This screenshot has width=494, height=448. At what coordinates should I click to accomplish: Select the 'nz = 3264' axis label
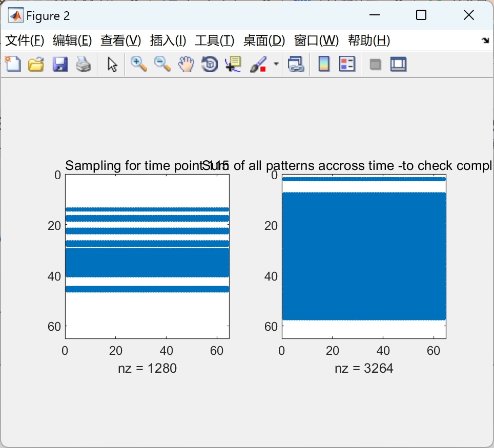[x=364, y=368]
